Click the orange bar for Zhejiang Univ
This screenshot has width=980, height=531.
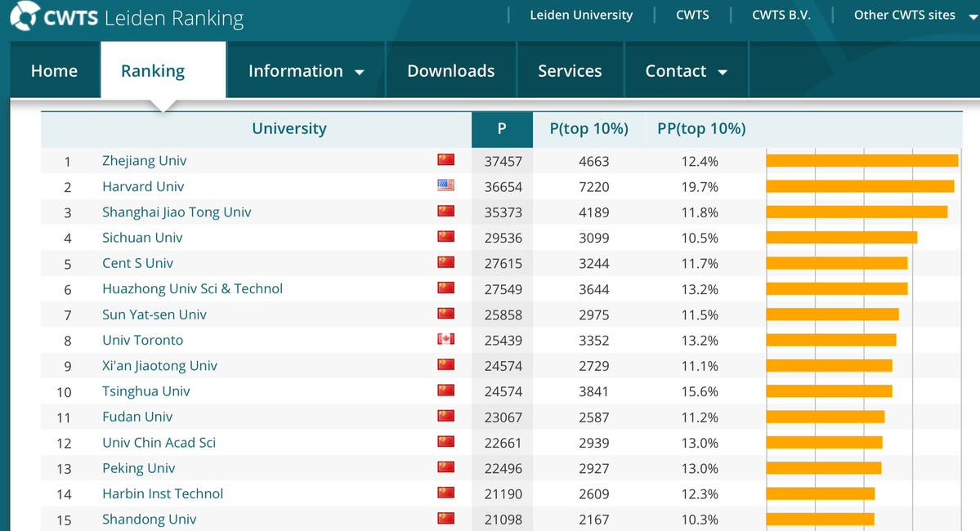[861, 161]
